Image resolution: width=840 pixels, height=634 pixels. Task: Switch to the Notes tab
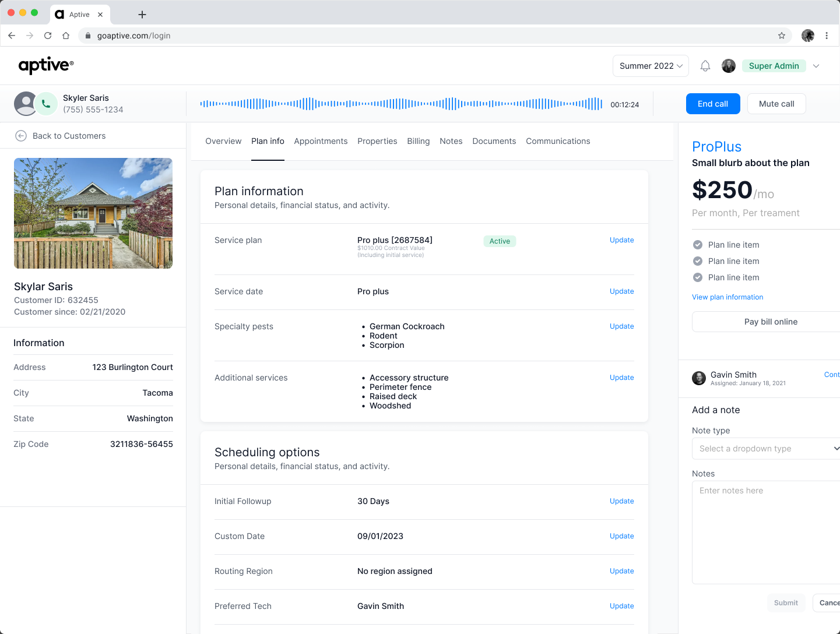tap(451, 141)
